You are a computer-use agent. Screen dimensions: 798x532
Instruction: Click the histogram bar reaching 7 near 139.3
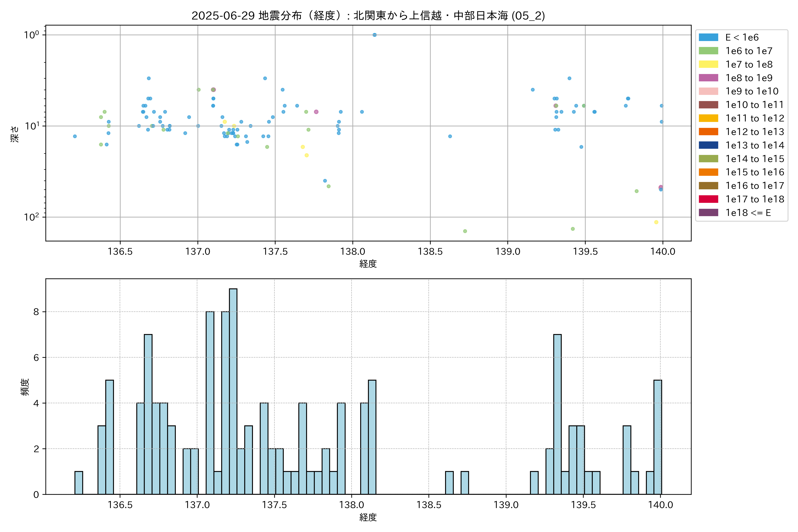pyautogui.click(x=557, y=414)
